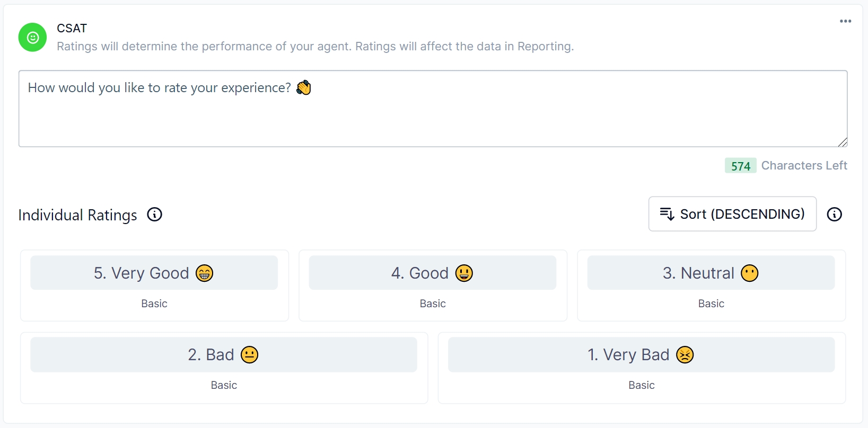Click the green CSAT smiley icon

[32, 37]
